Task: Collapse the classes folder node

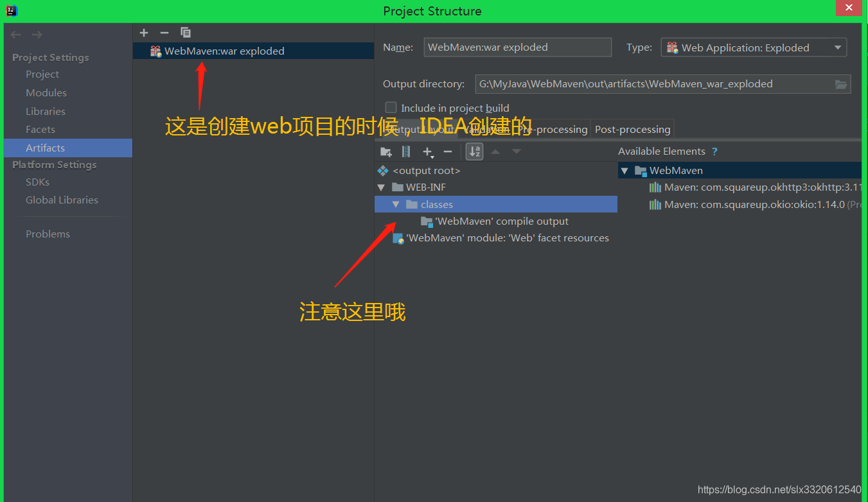Action: tap(396, 205)
